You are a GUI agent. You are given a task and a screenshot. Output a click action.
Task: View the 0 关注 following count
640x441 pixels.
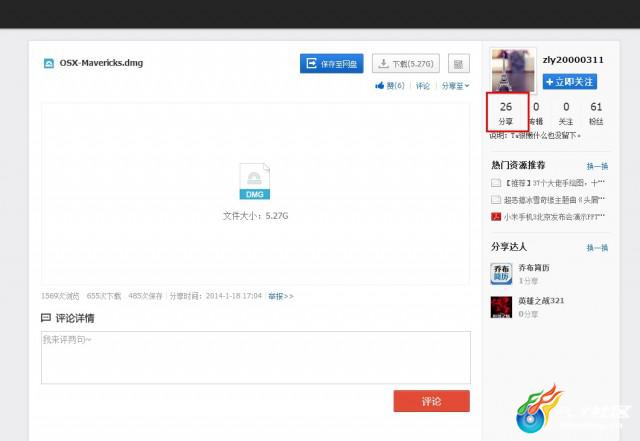coord(566,113)
